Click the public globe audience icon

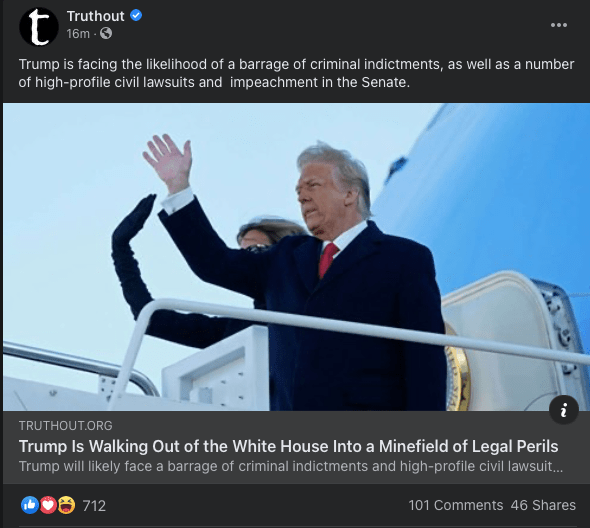[x=106, y=33]
